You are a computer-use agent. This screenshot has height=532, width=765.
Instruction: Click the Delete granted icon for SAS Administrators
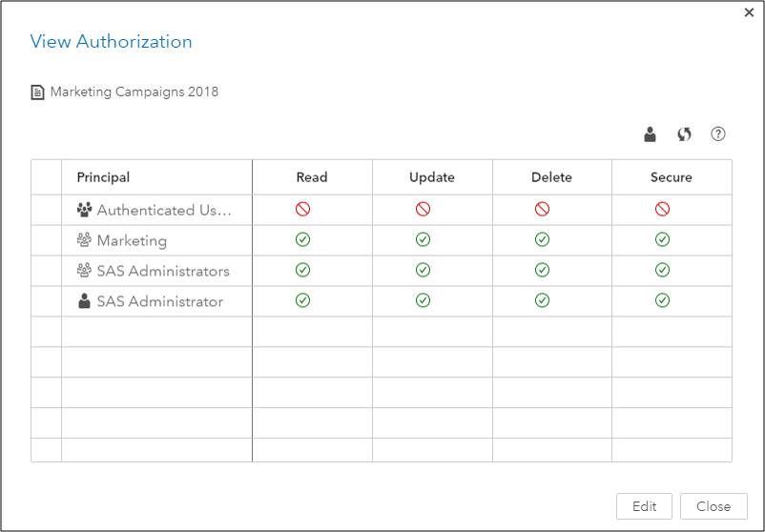[542, 271]
